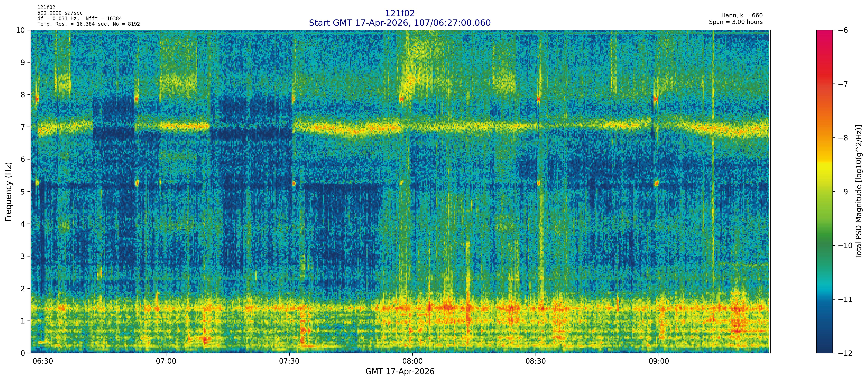Click the Frequency (Hz) axis label
868x381 pixels.
click(x=8, y=192)
